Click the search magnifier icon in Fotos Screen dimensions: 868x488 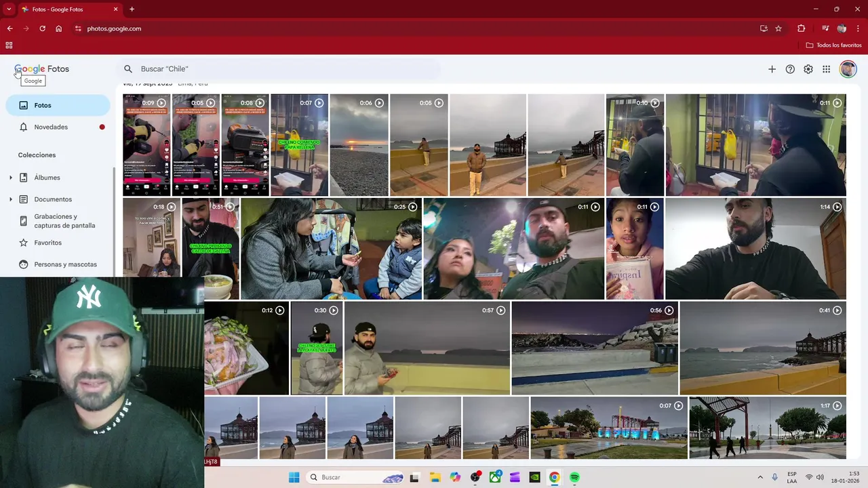click(x=128, y=69)
